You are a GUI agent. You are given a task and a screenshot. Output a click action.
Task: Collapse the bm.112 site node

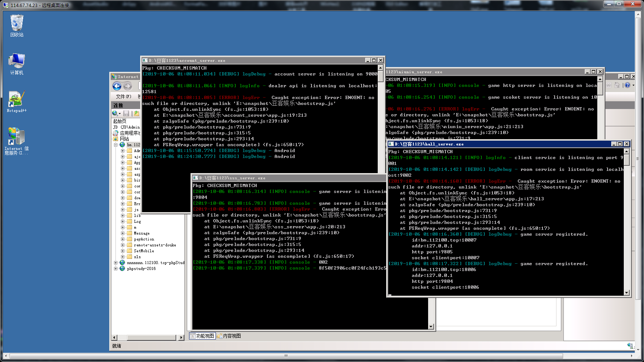115,145
